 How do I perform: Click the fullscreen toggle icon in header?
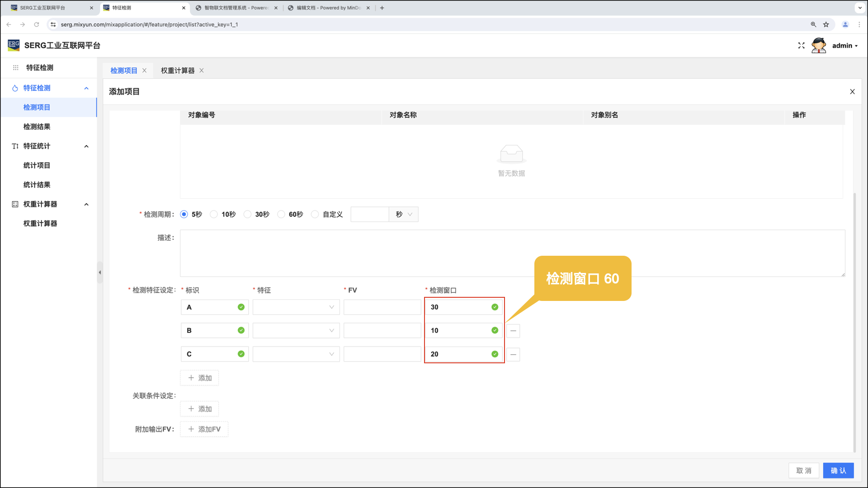tap(801, 46)
